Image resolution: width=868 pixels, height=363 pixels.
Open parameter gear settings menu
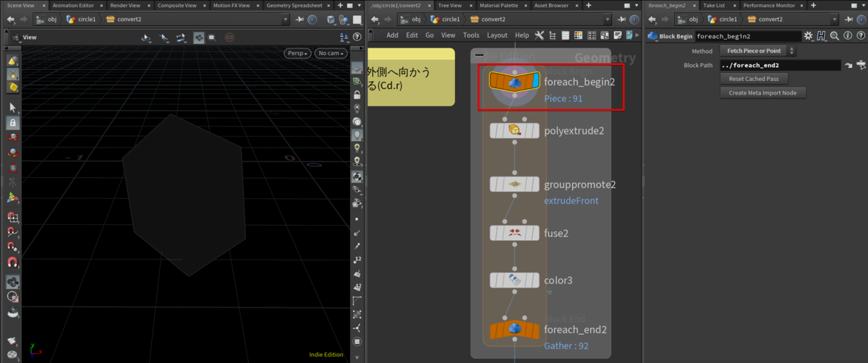(x=809, y=35)
